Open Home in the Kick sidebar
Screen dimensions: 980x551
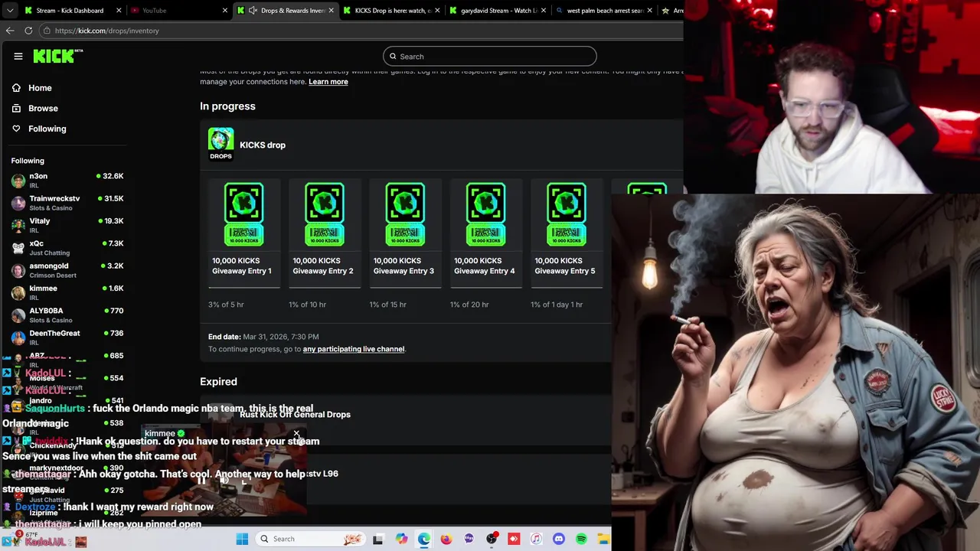(x=40, y=88)
